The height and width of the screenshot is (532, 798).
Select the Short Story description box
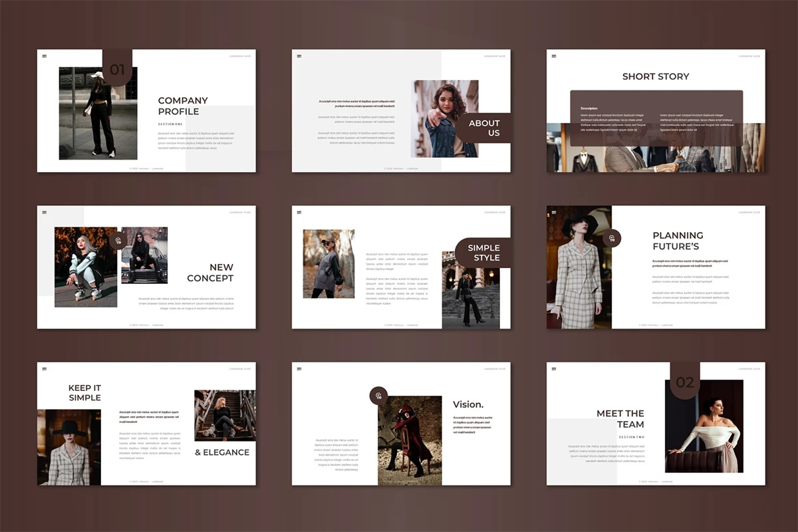(656, 118)
